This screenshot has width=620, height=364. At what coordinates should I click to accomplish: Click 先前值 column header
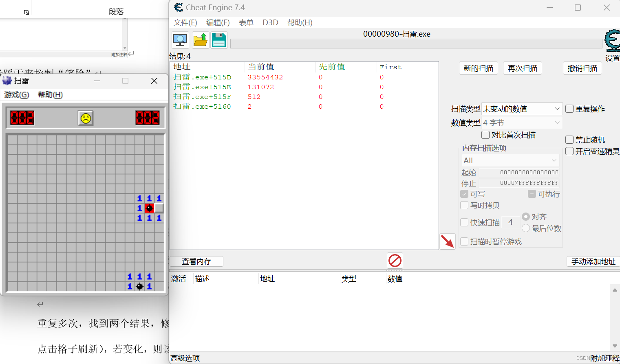pyautogui.click(x=346, y=67)
